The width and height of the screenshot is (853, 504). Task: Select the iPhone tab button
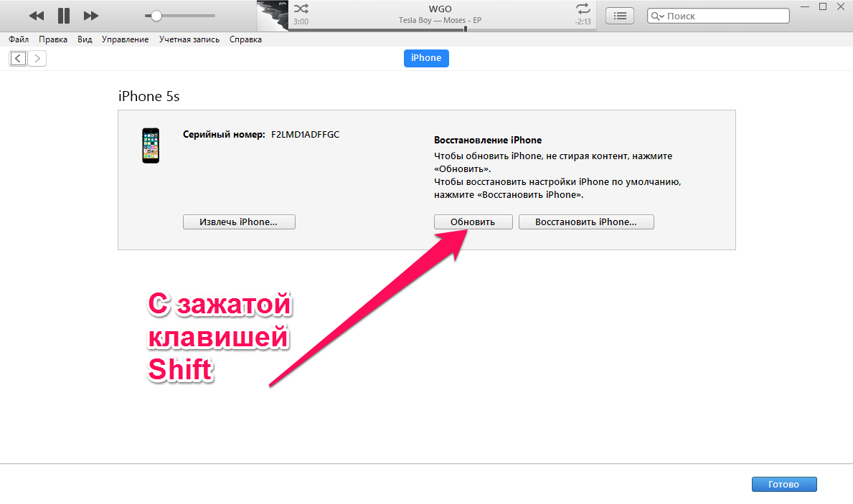coord(426,58)
